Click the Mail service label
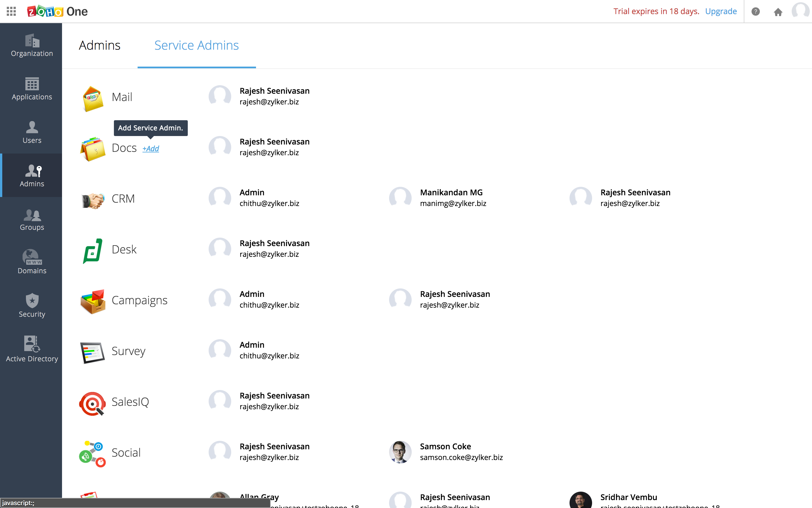Viewport: 812px width, 508px height. [122, 97]
